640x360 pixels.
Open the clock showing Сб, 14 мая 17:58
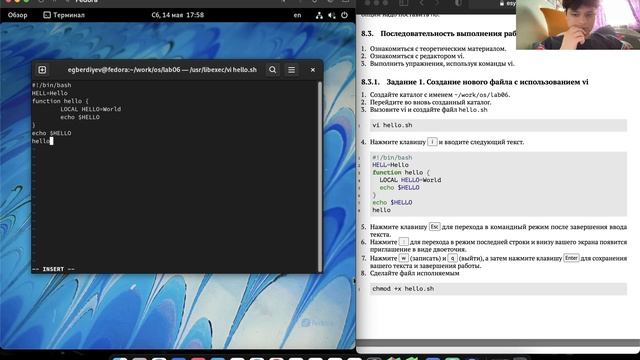178,15
